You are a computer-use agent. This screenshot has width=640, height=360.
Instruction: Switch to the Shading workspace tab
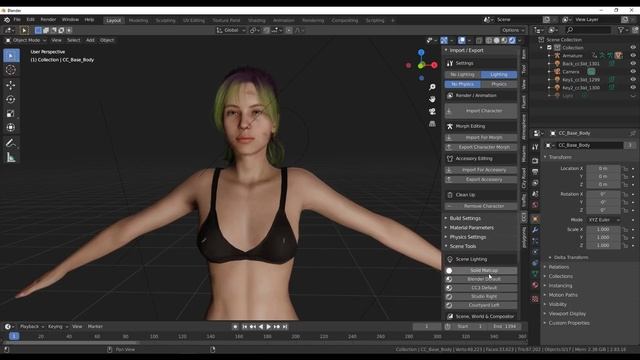pyautogui.click(x=257, y=20)
